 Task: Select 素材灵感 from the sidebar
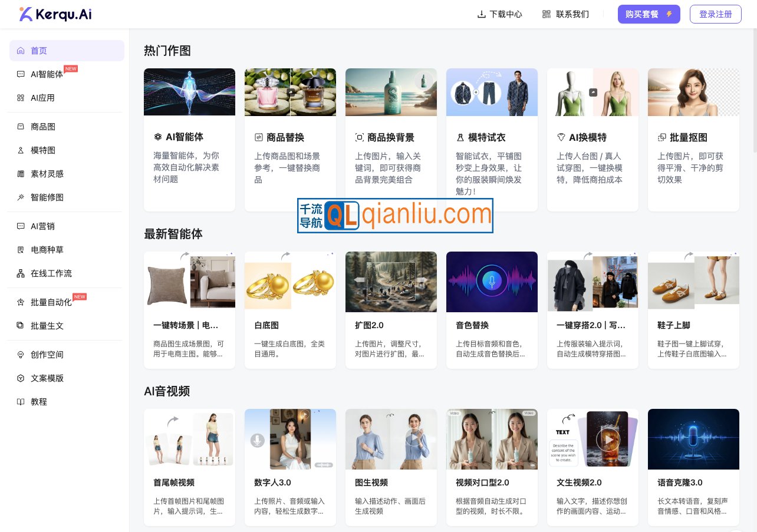[x=47, y=174]
